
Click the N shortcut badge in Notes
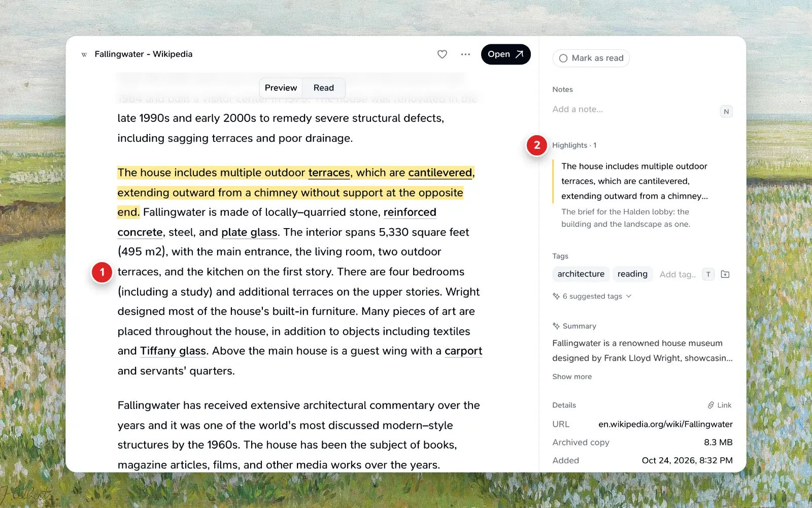(x=726, y=112)
